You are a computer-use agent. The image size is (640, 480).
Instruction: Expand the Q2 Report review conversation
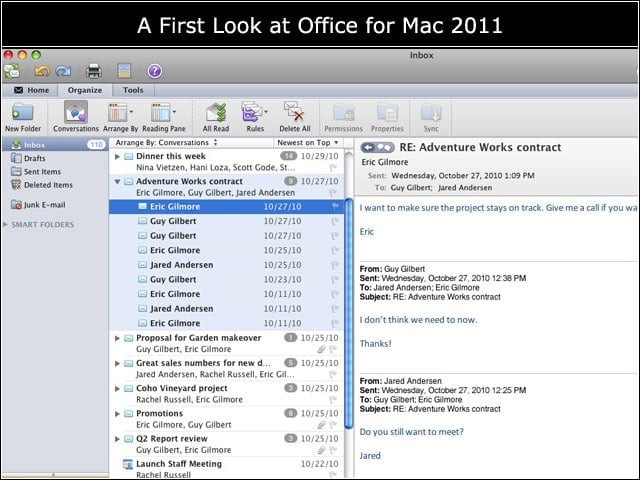pos(117,439)
